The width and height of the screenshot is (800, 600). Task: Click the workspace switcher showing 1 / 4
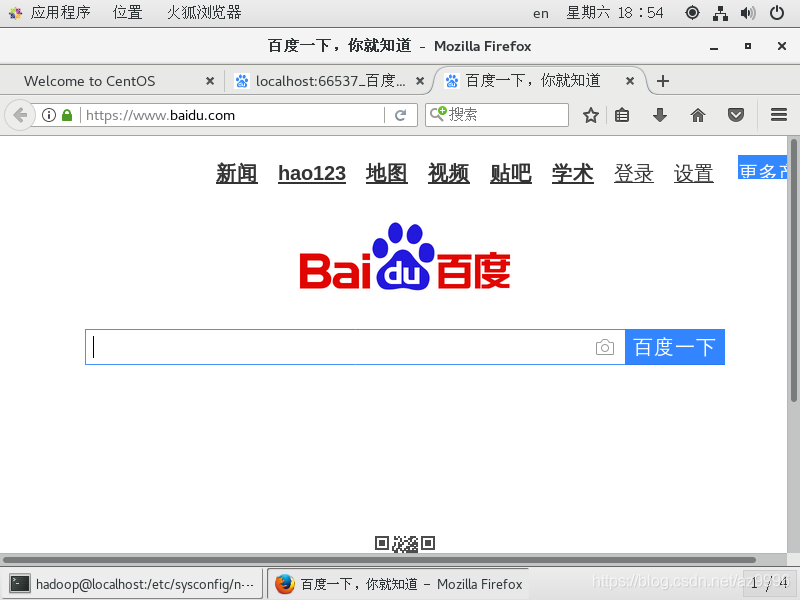(769, 583)
